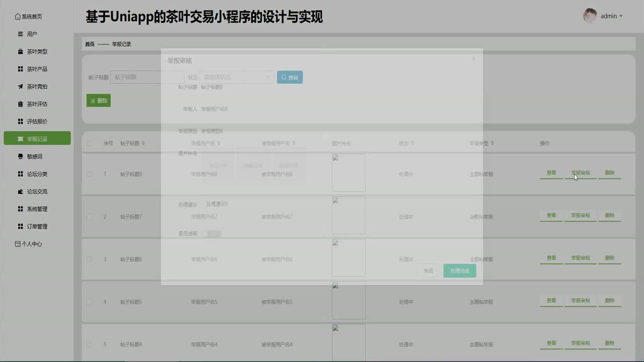Tick the checkbox for row 帖子标题5
The width and height of the screenshot is (644, 362).
pyautogui.click(x=90, y=302)
